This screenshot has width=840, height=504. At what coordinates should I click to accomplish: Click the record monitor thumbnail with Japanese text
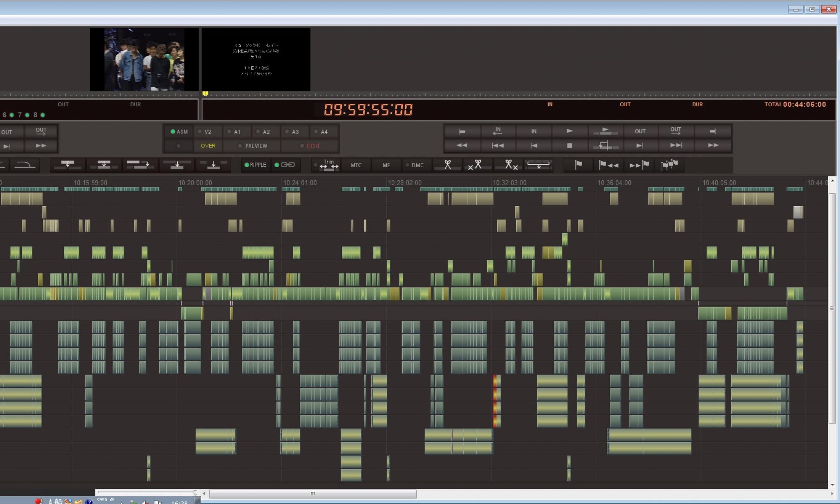tap(256, 59)
